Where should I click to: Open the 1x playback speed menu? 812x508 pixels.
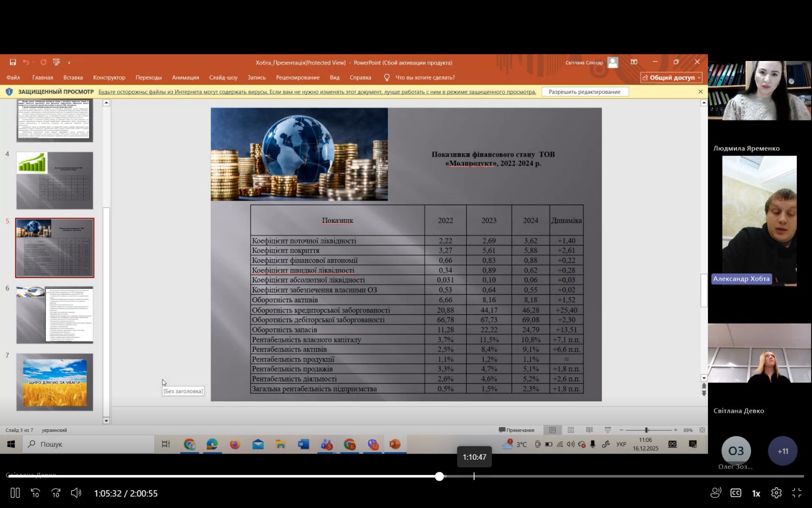pyautogui.click(x=756, y=493)
